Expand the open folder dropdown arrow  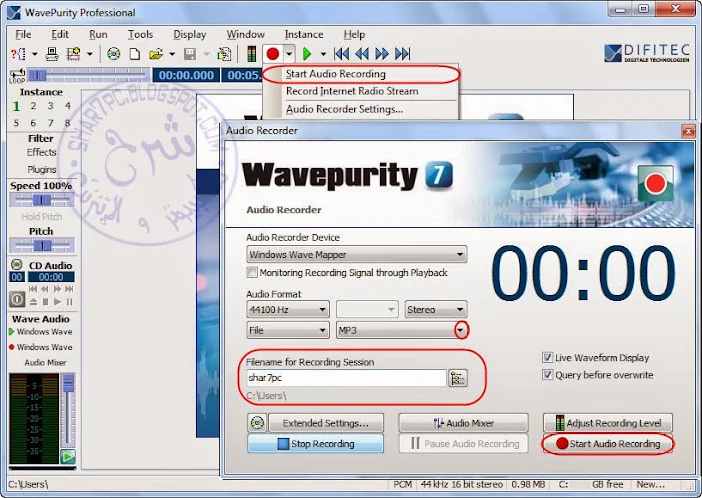pyautogui.click(x=172, y=54)
